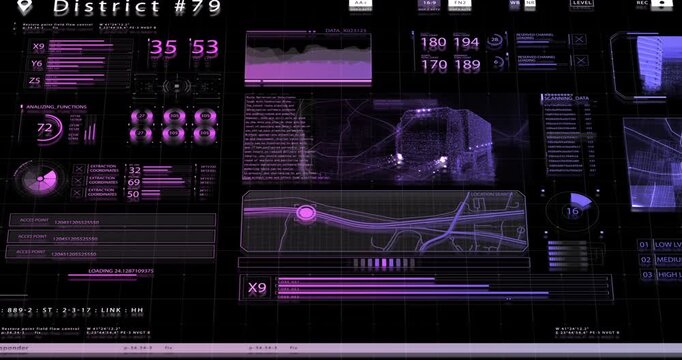Select the X9 row in the top-left bar list
The width and height of the screenshot is (682, 360).
(80, 47)
